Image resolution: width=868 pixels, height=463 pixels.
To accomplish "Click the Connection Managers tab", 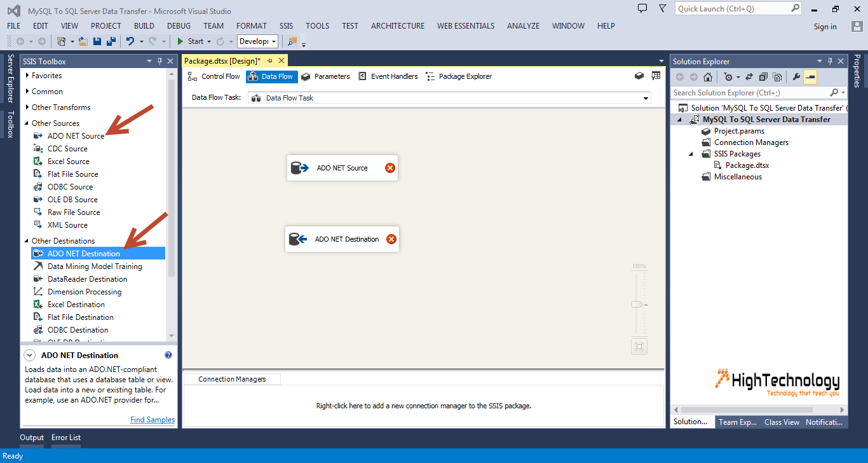I will click(x=232, y=379).
